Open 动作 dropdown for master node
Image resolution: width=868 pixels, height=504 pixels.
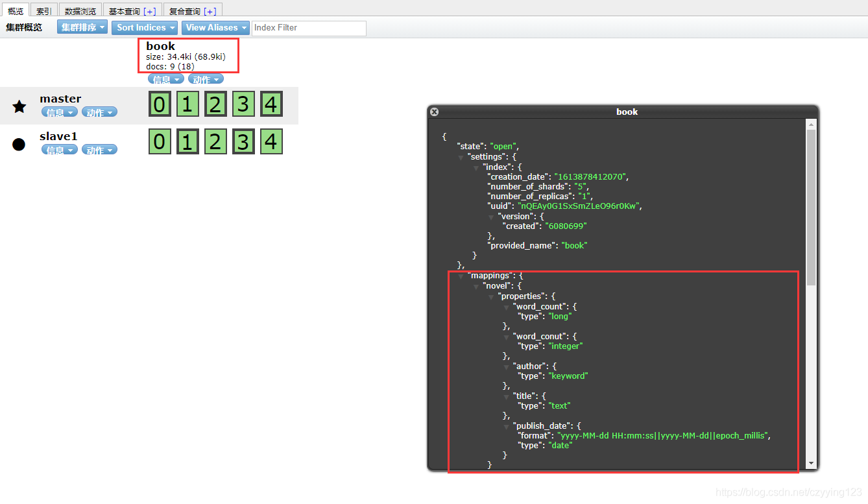[x=99, y=112]
